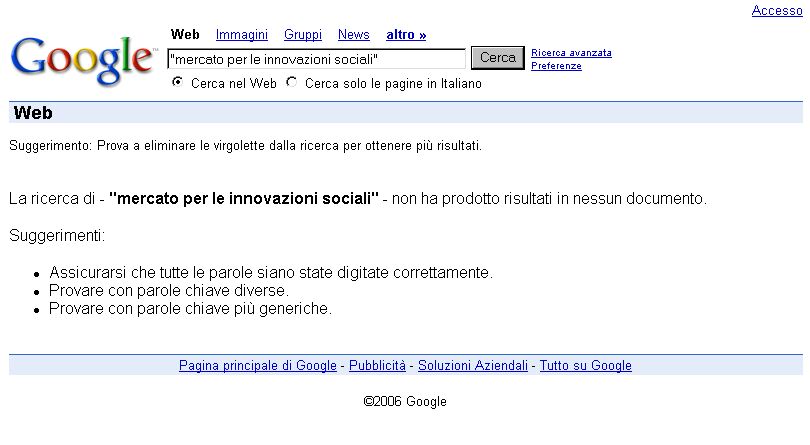Click the Google logo
Screen dimensions: 810x445
pos(82,60)
